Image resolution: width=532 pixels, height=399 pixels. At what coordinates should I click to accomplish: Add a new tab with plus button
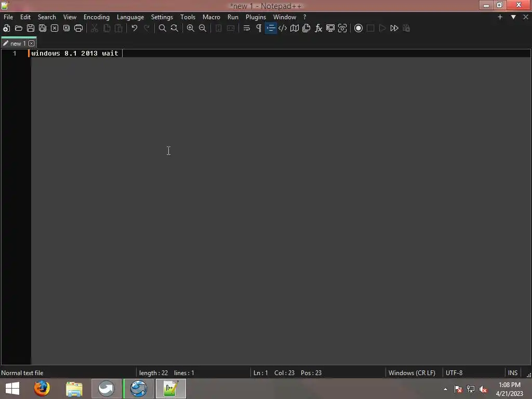[x=500, y=17]
